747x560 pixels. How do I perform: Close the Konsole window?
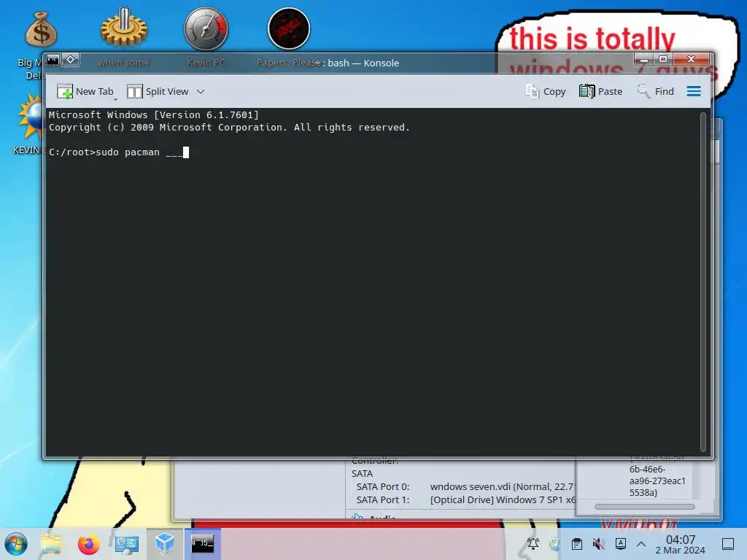point(691,60)
